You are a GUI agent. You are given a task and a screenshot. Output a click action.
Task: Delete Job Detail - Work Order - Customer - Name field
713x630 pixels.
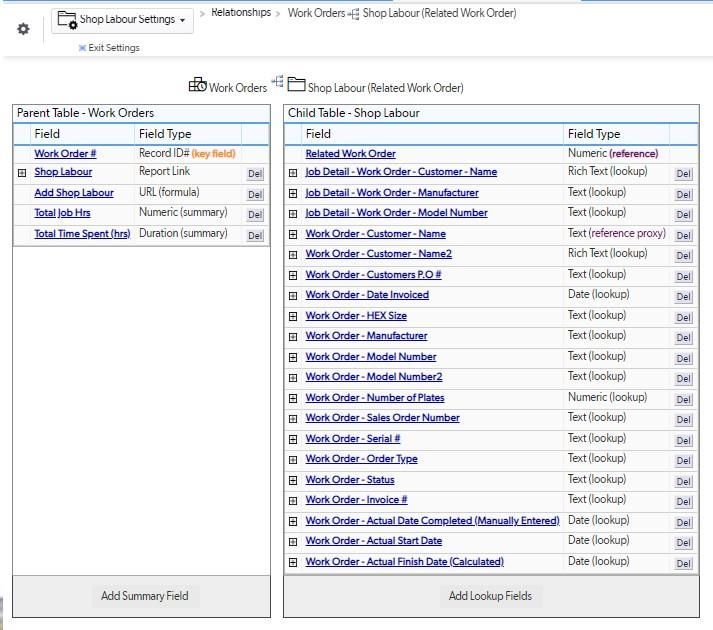pos(683,174)
